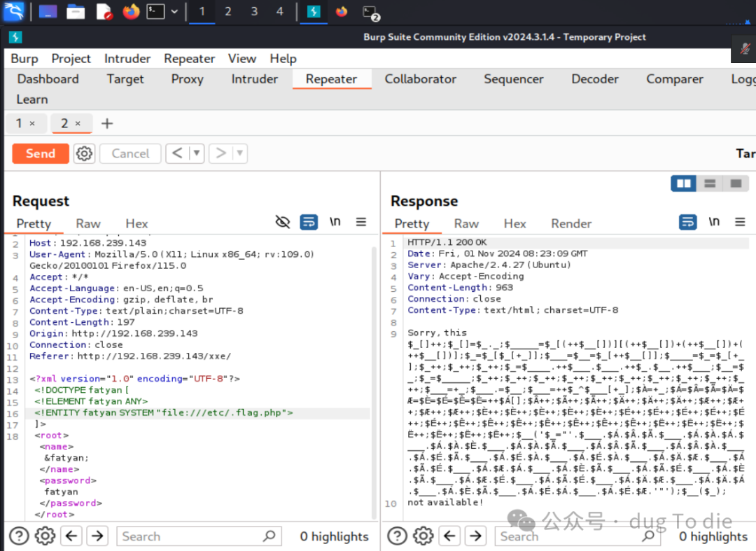Open the Burp menu

coord(24,59)
